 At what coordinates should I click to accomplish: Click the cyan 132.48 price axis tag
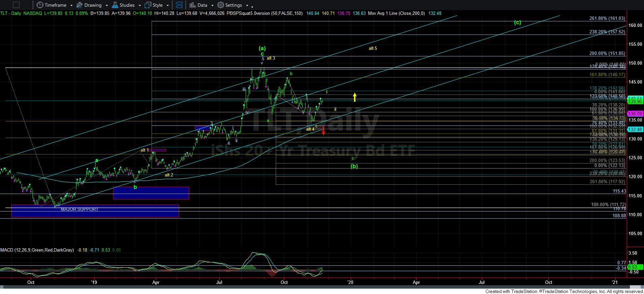click(636, 129)
